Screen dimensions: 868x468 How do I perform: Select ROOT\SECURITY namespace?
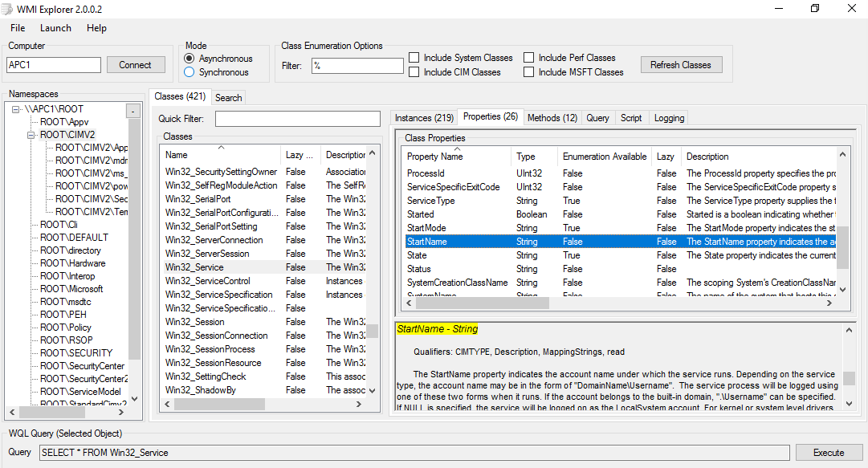76,353
